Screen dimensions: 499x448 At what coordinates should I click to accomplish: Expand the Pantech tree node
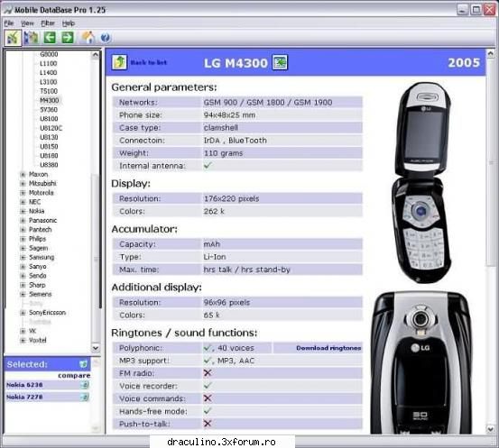point(23,230)
